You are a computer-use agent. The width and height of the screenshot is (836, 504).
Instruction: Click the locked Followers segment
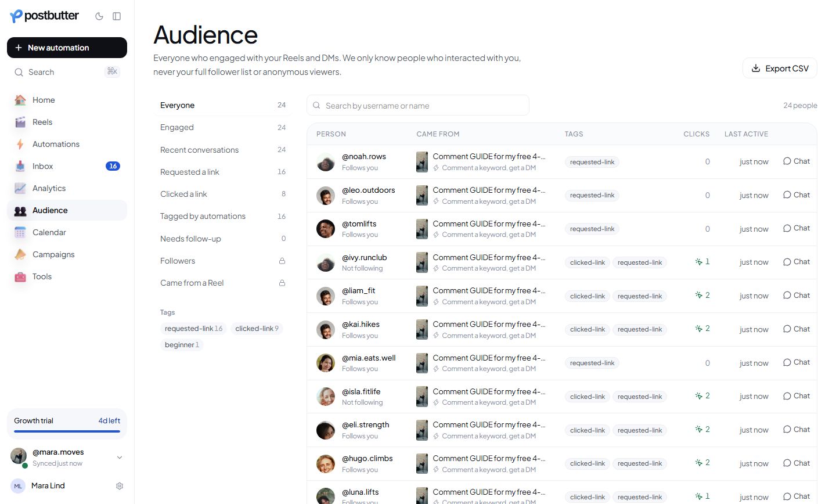pyautogui.click(x=223, y=261)
